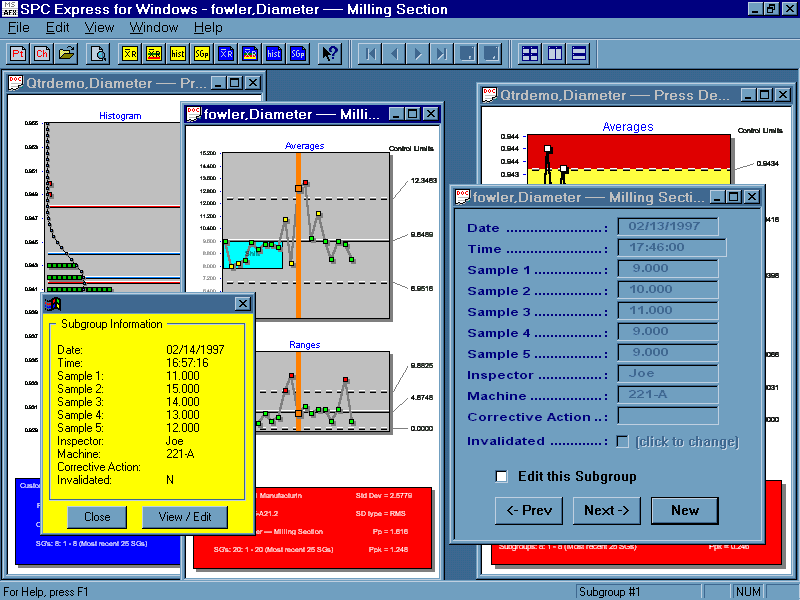800x600 pixels.
Task: Click document icon of fowler data entry window
Action: [463, 197]
